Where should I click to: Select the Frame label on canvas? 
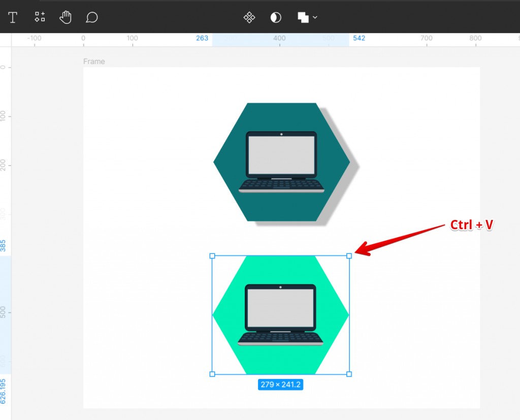click(94, 61)
